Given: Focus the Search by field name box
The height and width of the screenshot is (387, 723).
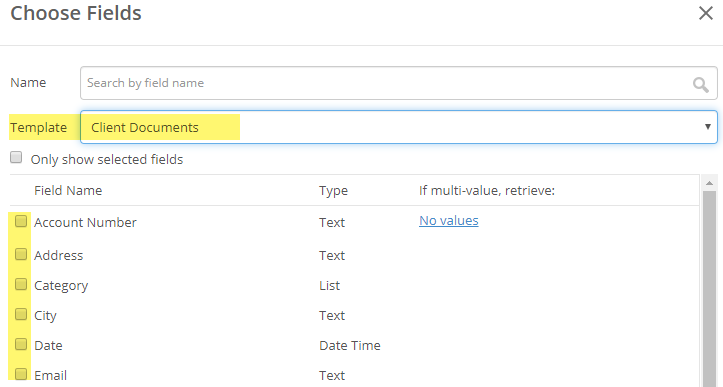Looking at the screenshot, I should [399, 83].
